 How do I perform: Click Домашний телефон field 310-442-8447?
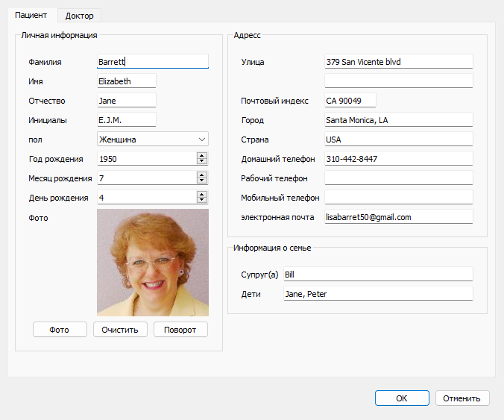399,159
